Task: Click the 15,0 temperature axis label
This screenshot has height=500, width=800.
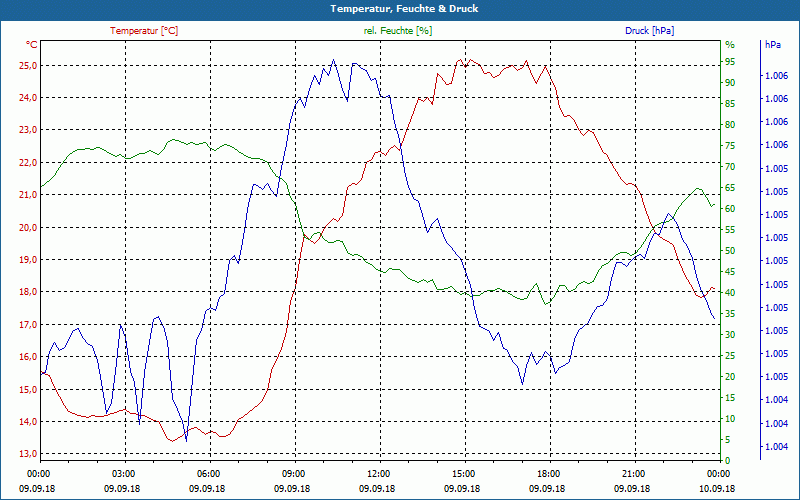Action: (x=28, y=389)
